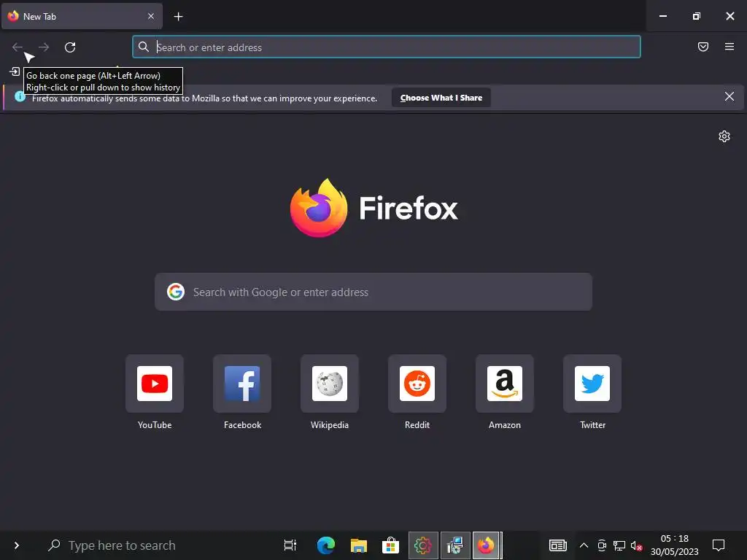Open Microsoft Store from the taskbar

391,545
